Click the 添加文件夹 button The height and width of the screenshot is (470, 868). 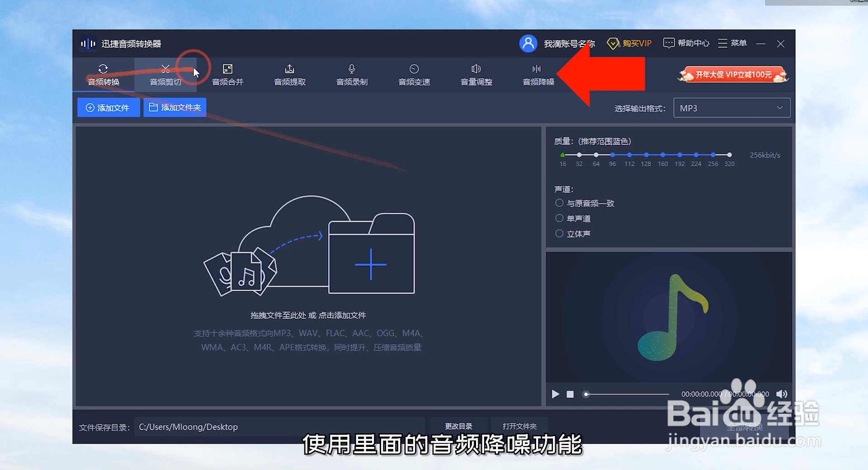[x=175, y=108]
